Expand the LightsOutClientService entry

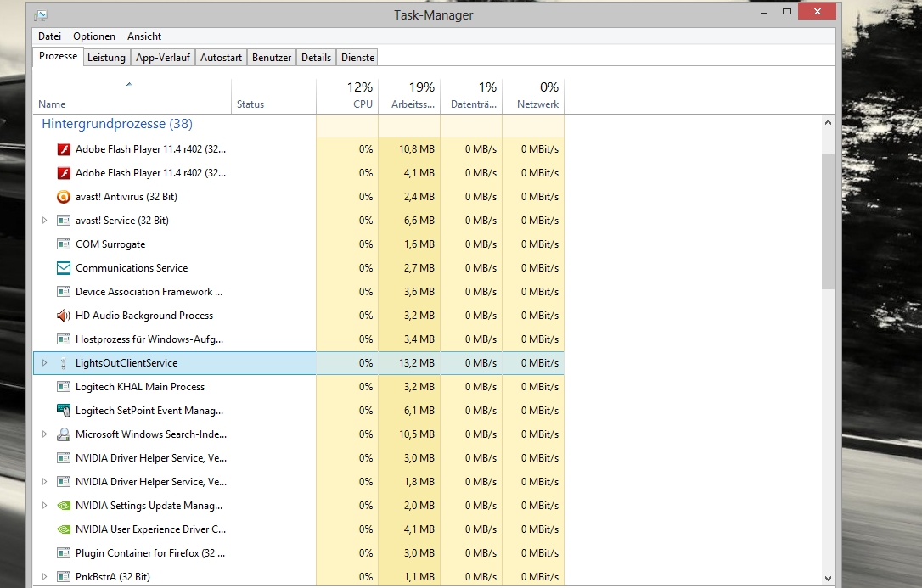[45, 363]
